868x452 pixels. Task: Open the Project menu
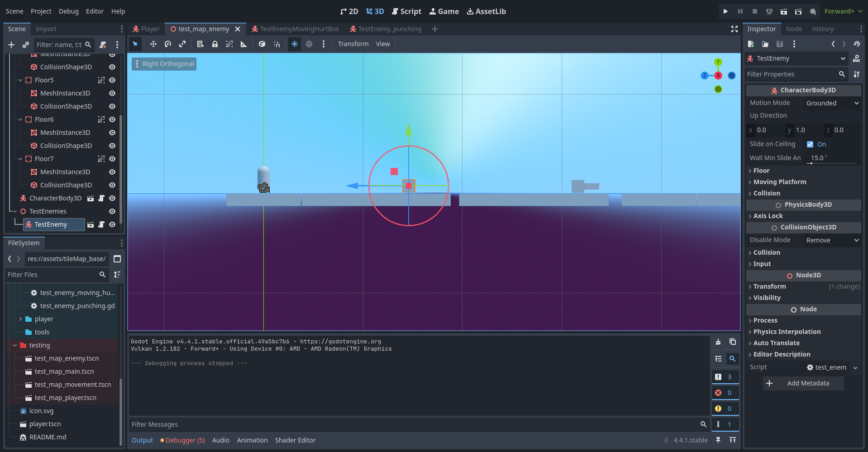point(41,11)
